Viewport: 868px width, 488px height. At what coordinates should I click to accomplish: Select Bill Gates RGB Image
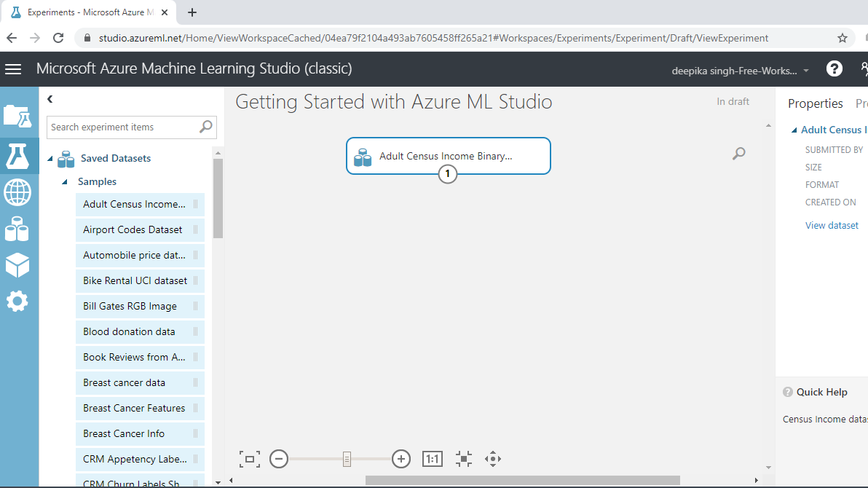(x=140, y=307)
